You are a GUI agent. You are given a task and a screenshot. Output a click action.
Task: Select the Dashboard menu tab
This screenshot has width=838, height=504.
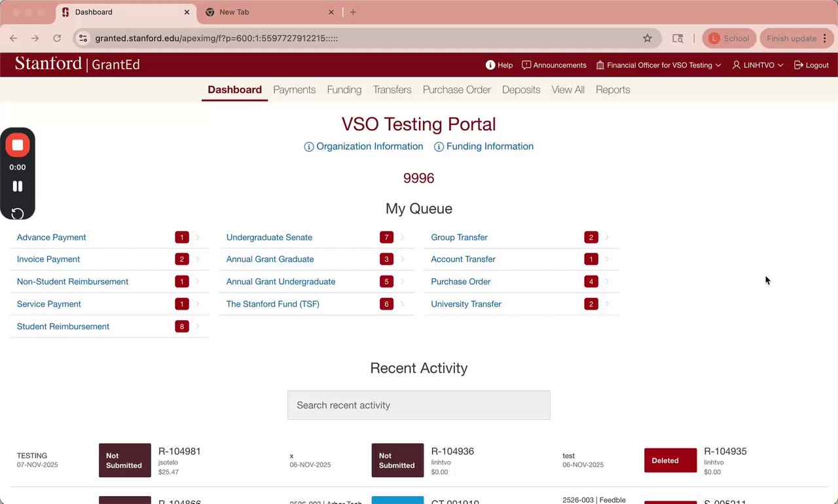pyautogui.click(x=234, y=90)
